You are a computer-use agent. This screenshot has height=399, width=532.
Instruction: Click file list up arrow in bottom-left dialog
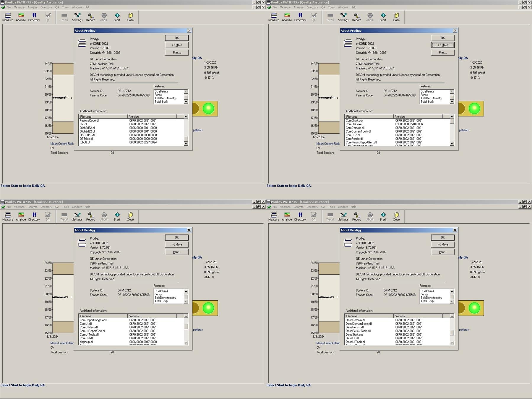[186, 316]
